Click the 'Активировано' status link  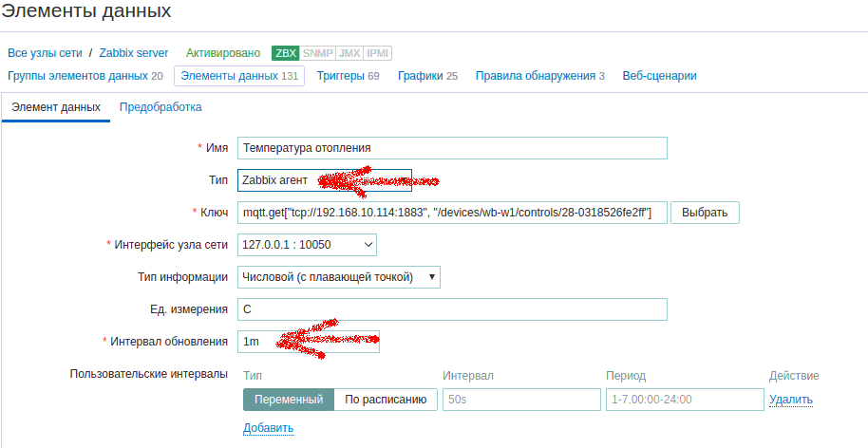point(223,53)
